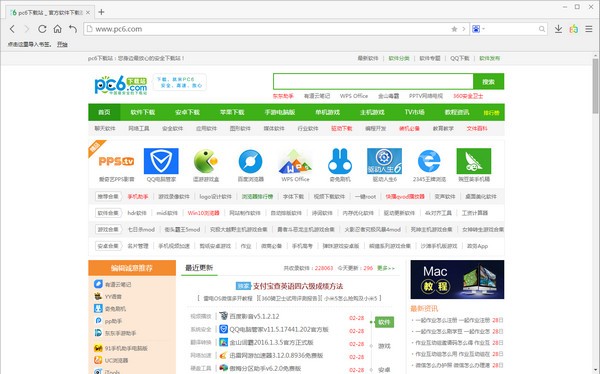Click the colorful extension icon in toolbar
This screenshot has width=600, height=374.
[x=574, y=29]
